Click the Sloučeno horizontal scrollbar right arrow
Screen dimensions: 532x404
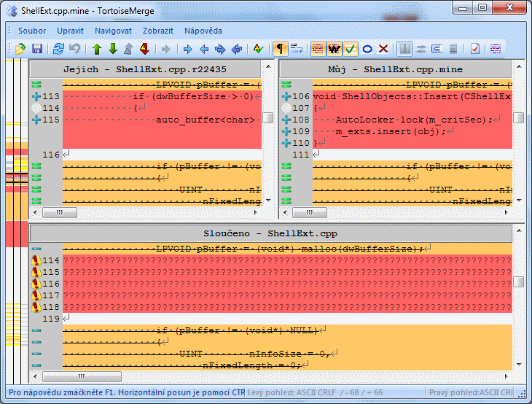(506, 376)
